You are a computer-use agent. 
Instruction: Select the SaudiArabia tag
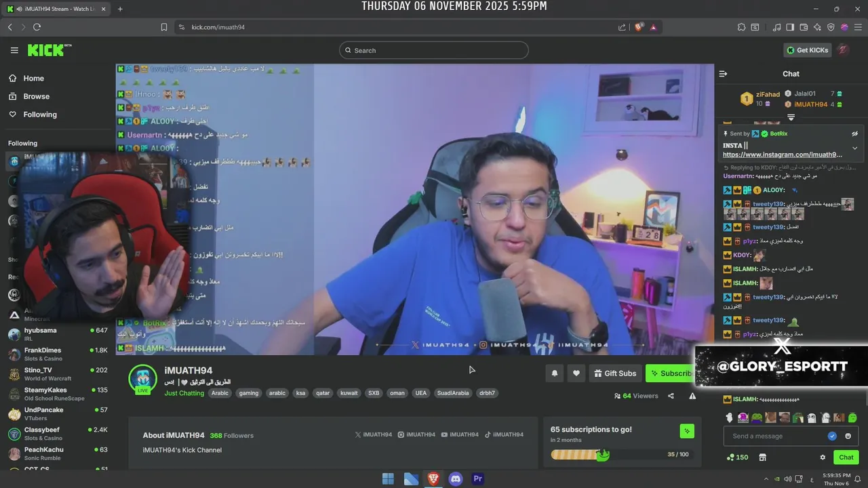tap(453, 393)
